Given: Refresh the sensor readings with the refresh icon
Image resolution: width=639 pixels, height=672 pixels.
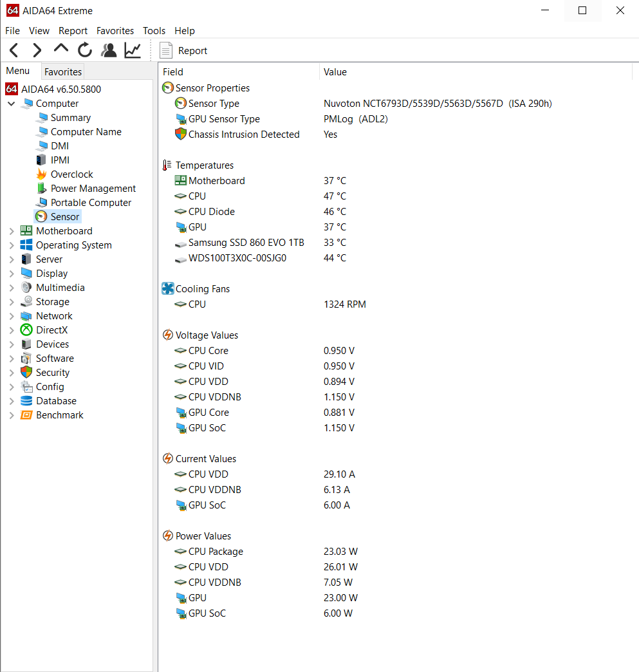Looking at the screenshot, I should coord(85,50).
